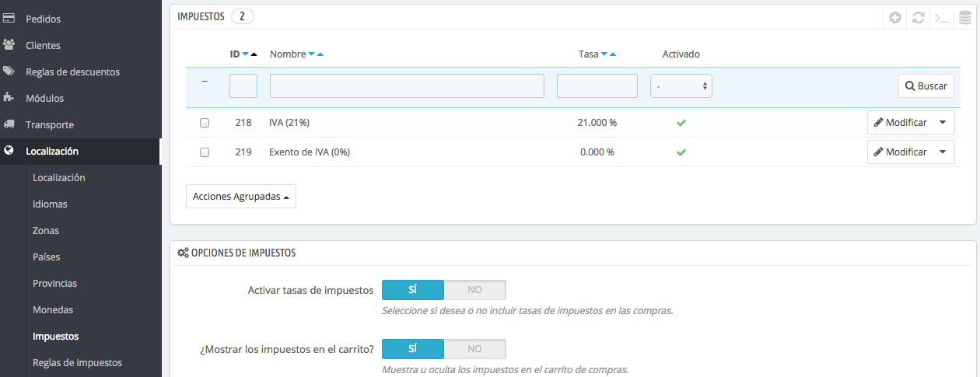Set Activar tasas de impuestos to SÍ
980x377 pixels.
[413, 290]
